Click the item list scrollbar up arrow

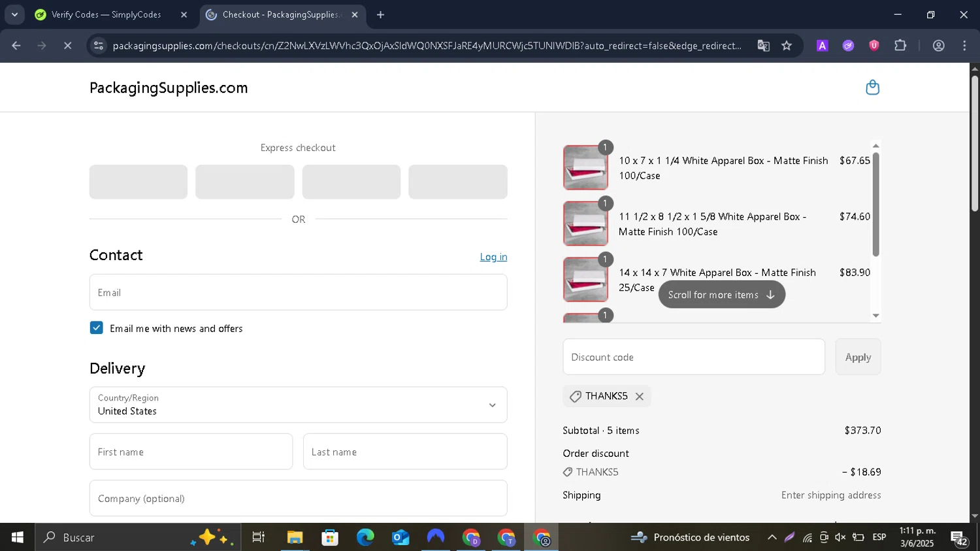876,146
